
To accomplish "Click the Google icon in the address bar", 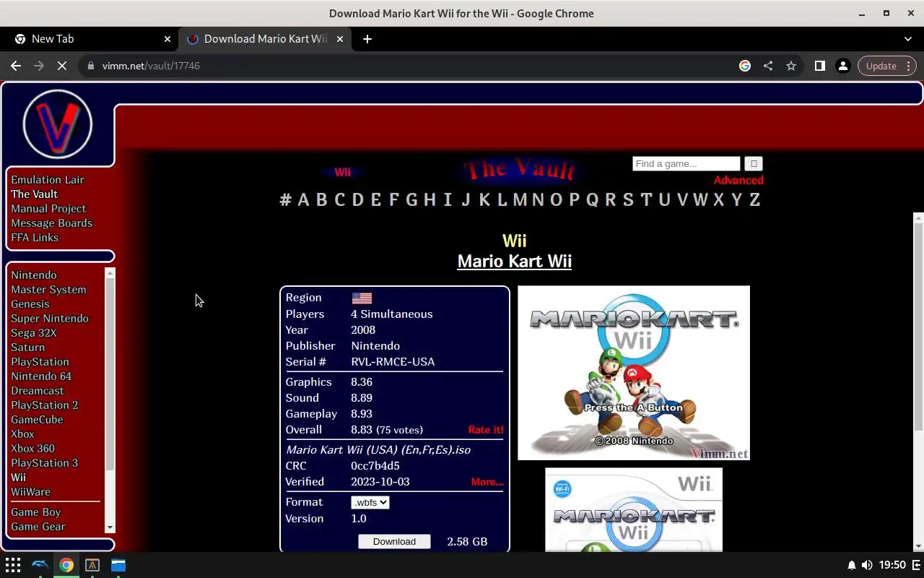I will point(745,66).
